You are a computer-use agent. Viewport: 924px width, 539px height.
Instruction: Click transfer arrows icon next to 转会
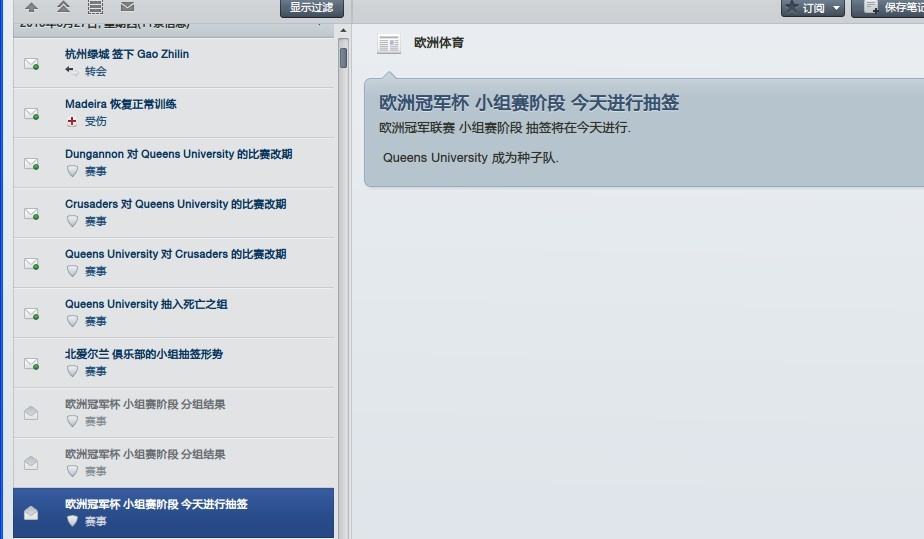point(71,71)
